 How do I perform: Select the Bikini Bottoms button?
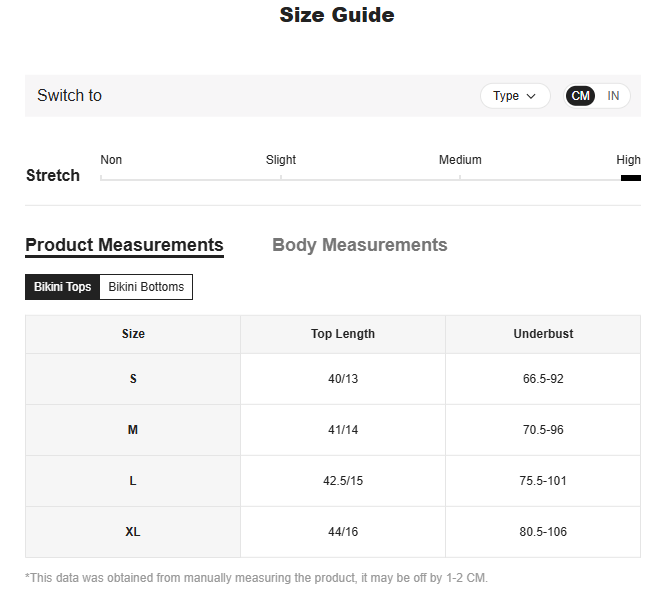pos(146,287)
